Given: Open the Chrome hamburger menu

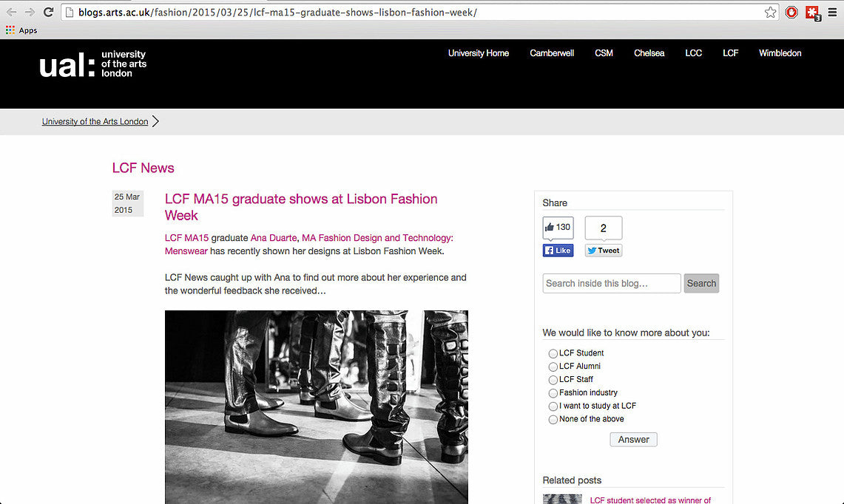Looking at the screenshot, I should pos(832,13).
